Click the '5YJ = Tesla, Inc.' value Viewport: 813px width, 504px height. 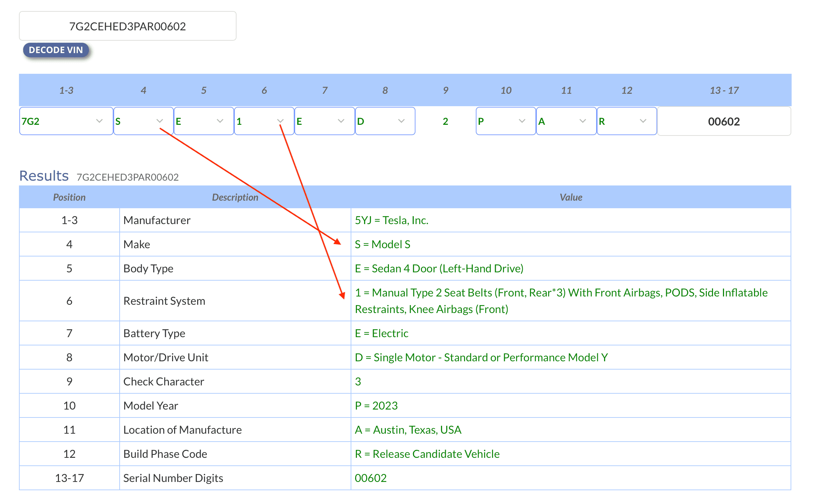(x=392, y=220)
